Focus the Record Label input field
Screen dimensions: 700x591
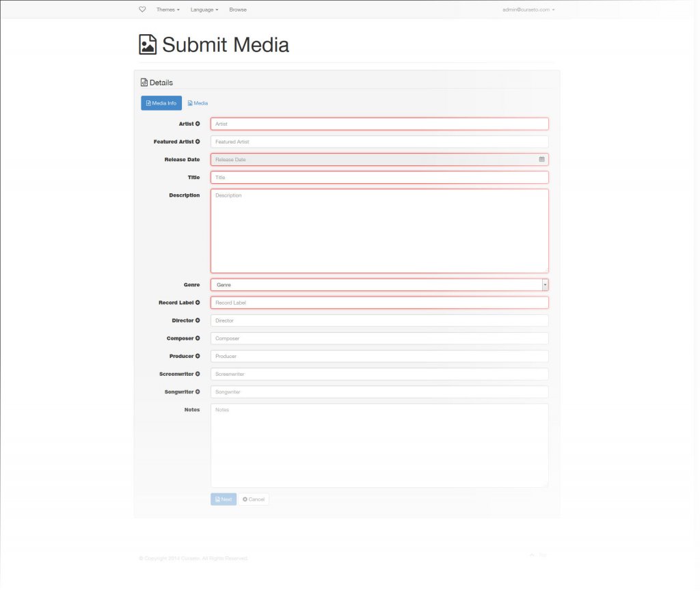pyautogui.click(x=379, y=303)
